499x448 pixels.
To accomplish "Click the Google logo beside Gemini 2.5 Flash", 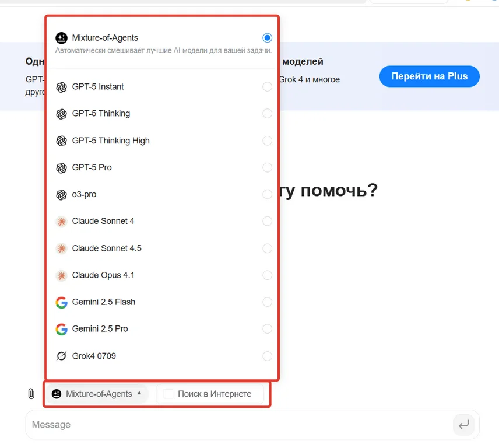I will [61, 302].
